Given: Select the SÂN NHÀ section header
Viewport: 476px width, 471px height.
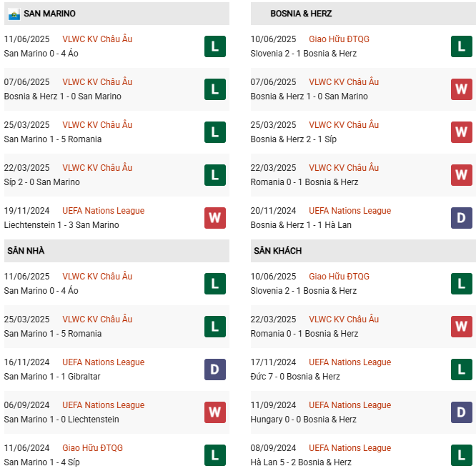Looking at the screenshot, I should click(x=26, y=251).
